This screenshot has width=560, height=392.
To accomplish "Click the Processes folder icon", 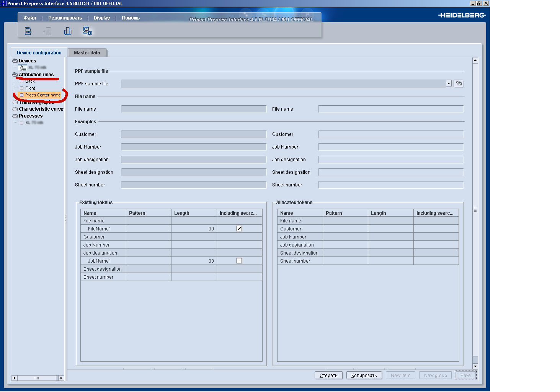I will coord(15,116).
